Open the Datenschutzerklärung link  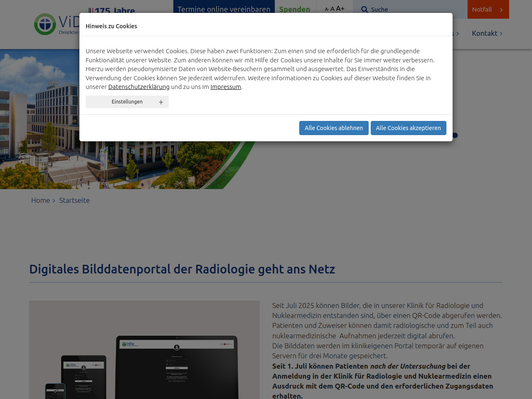[139, 87]
